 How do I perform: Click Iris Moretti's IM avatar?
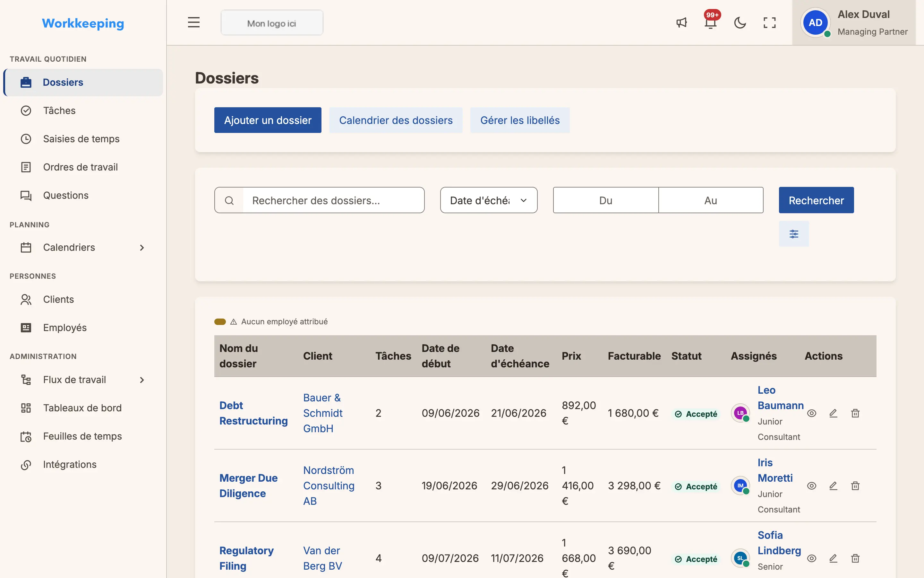pos(740,486)
